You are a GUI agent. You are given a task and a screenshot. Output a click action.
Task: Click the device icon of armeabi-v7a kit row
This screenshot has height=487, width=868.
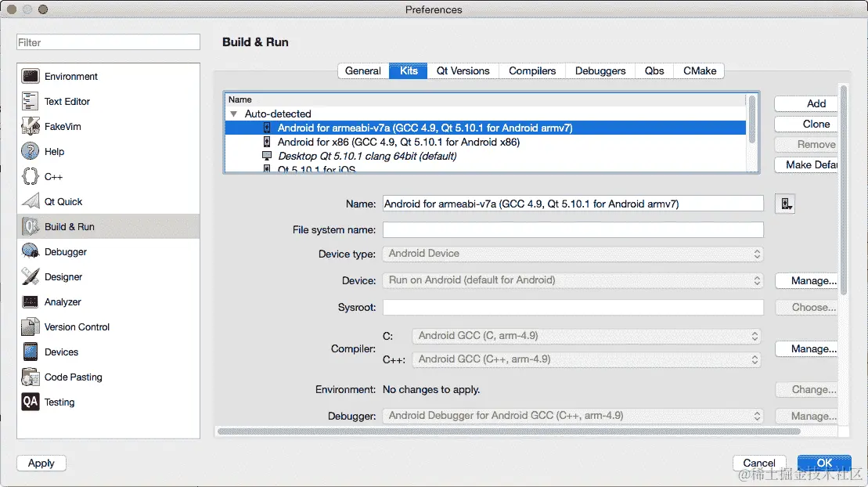pyautogui.click(x=267, y=128)
